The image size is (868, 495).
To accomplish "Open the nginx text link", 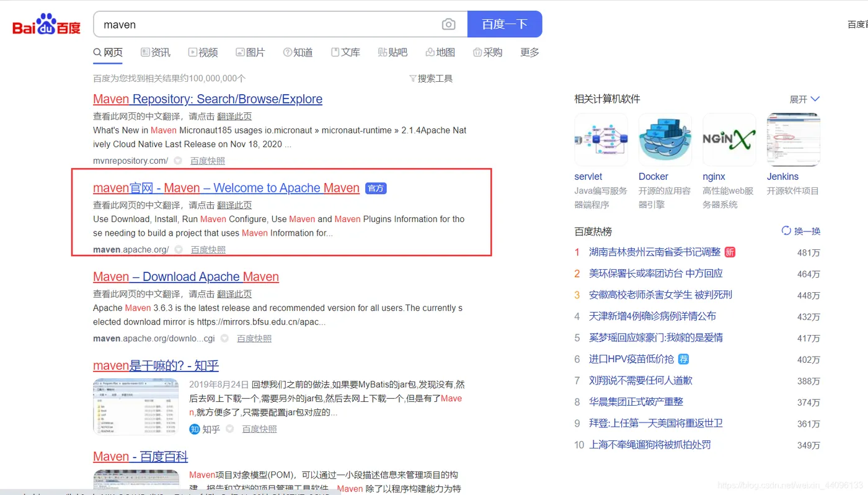I will (714, 176).
